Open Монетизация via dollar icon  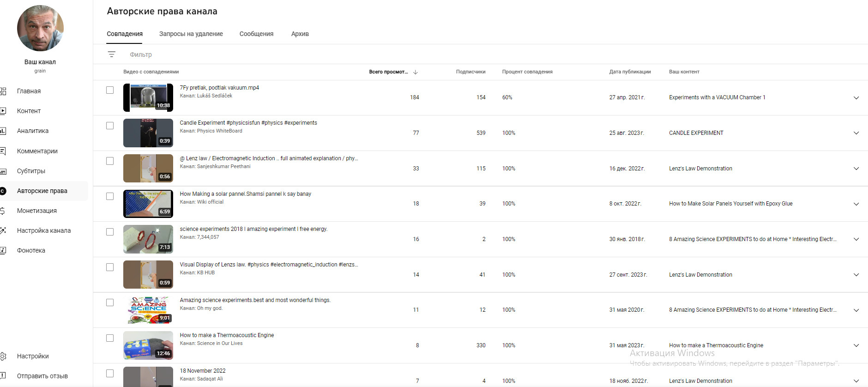[3, 211]
